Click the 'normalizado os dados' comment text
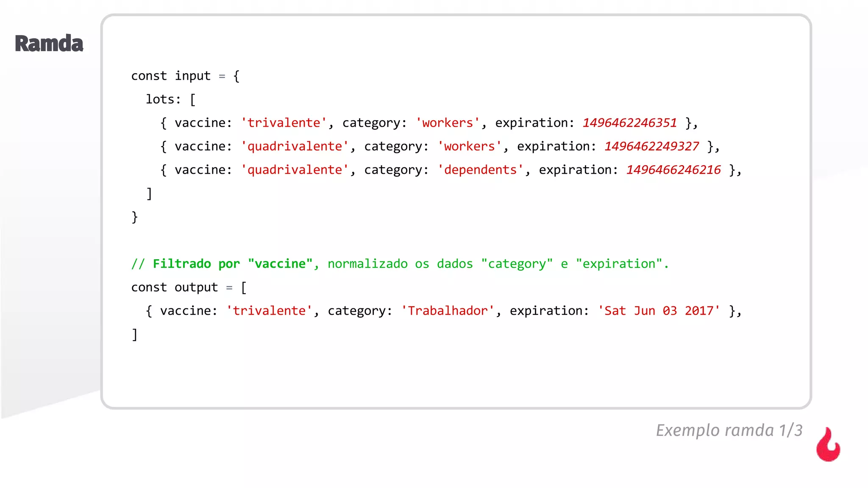This screenshot has width=868, height=488. tap(400, 264)
